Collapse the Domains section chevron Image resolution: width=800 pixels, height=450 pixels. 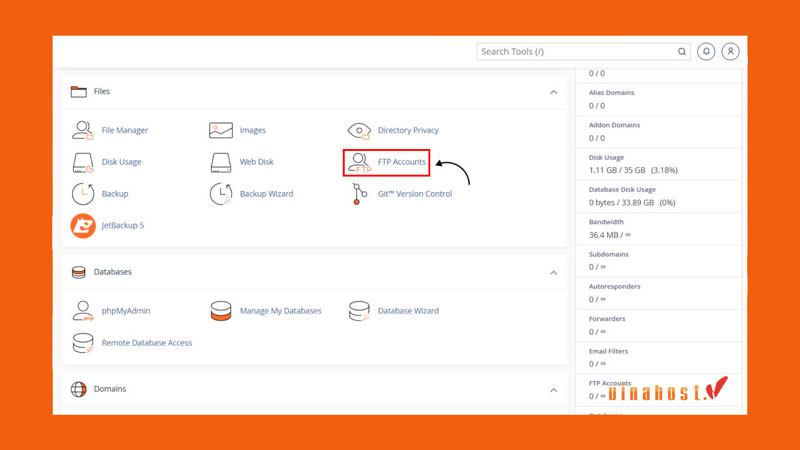click(x=554, y=390)
